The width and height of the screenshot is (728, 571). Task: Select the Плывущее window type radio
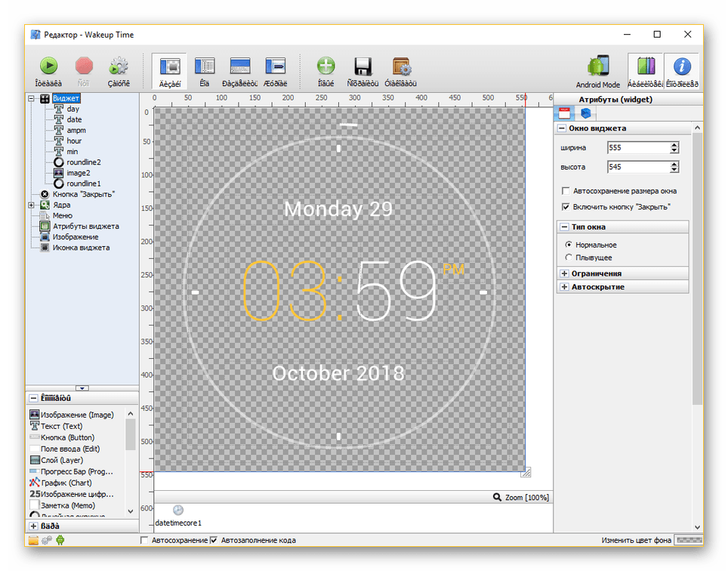pos(568,258)
